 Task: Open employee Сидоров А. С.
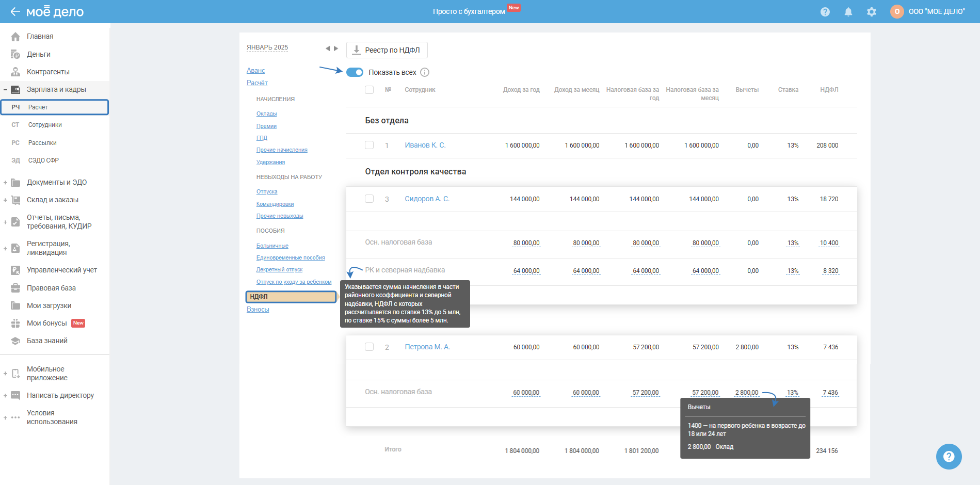point(427,199)
